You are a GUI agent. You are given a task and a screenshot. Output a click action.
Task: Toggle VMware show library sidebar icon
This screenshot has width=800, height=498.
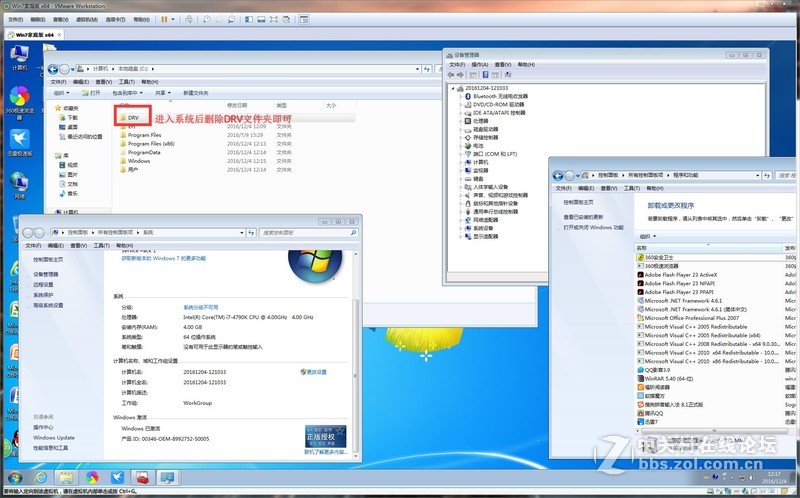click(x=249, y=19)
